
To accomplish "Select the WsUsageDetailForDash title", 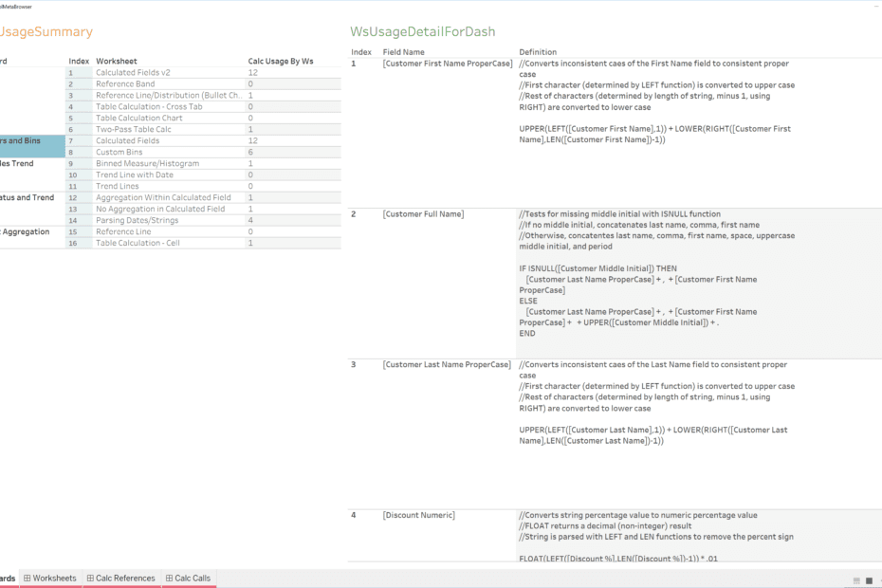I will [422, 31].
